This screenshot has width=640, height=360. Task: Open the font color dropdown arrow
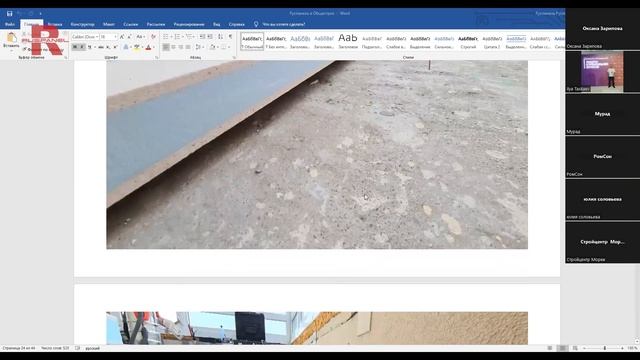pos(153,47)
